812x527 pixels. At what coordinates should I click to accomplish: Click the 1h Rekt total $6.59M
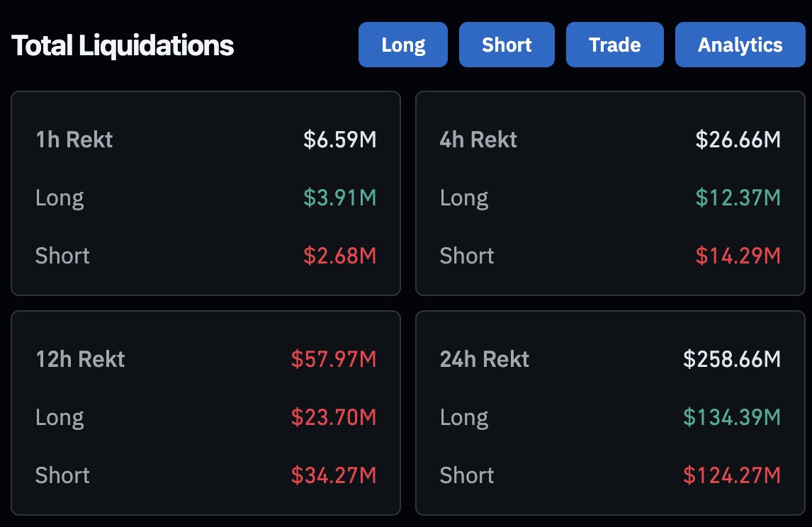(339, 140)
